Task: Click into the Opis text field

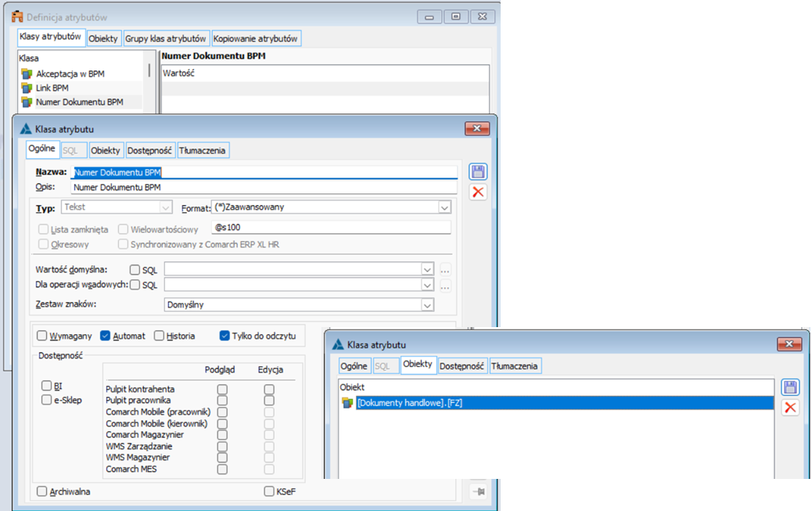Action: 263,188
